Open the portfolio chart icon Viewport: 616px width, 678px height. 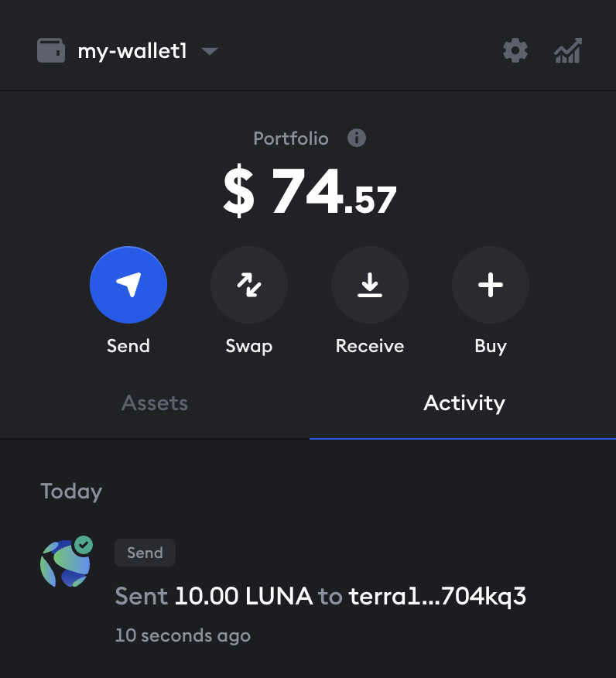coord(568,52)
